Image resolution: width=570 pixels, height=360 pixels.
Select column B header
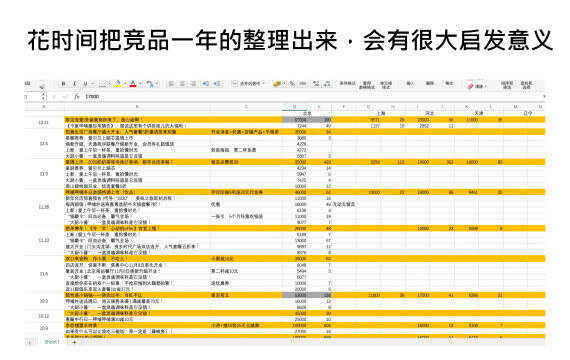point(137,107)
